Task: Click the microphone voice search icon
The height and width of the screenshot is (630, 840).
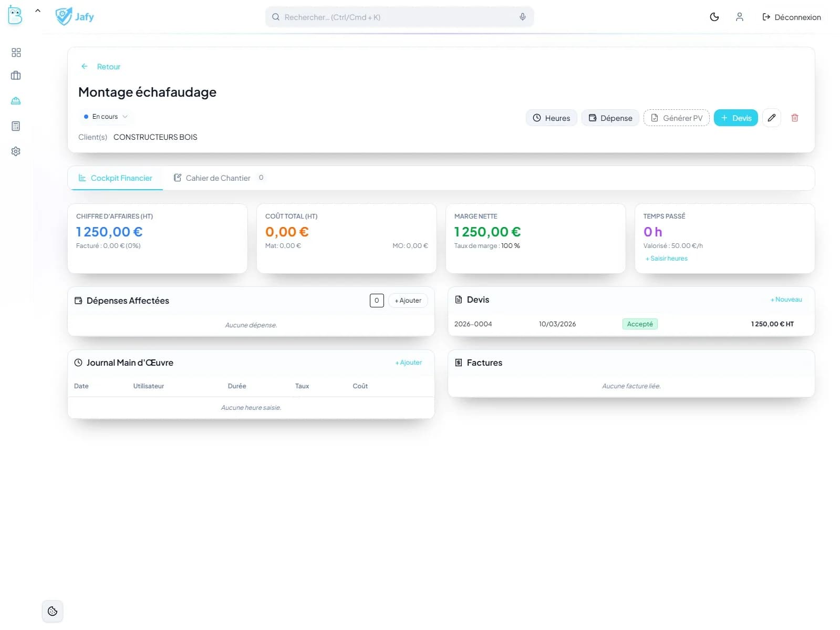Action: [x=522, y=17]
